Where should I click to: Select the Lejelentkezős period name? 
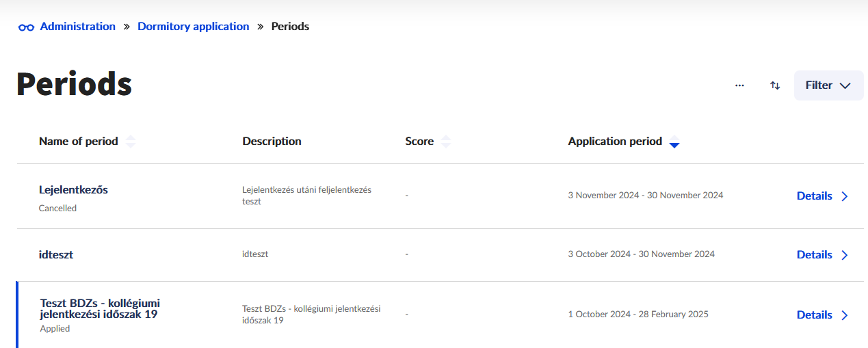[x=73, y=190]
